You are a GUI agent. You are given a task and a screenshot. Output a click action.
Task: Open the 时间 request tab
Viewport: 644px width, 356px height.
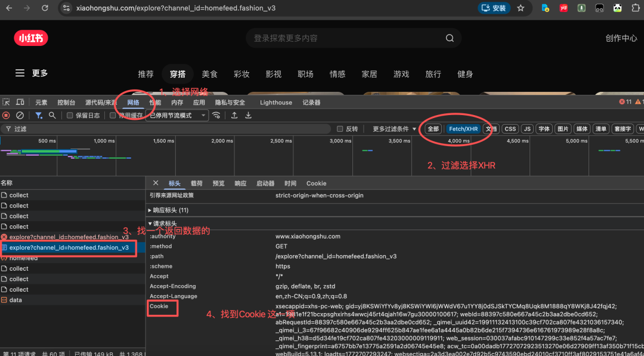(290, 183)
